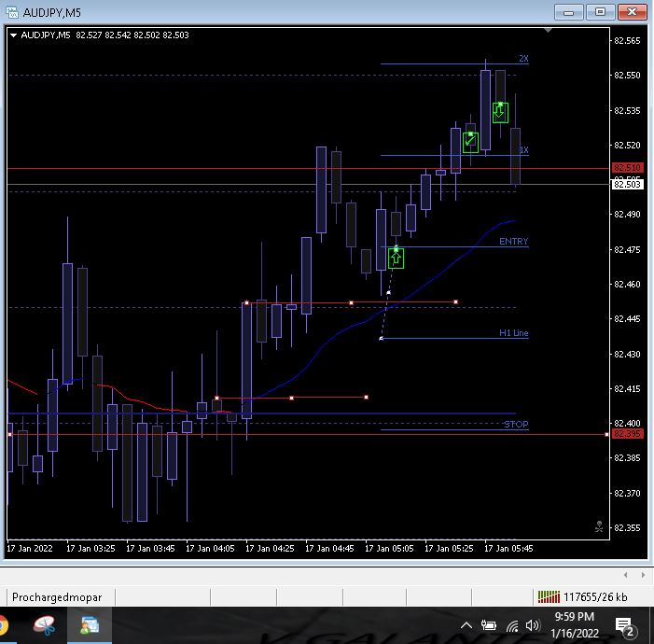Select the 82.510 red price level tag

(x=627, y=168)
